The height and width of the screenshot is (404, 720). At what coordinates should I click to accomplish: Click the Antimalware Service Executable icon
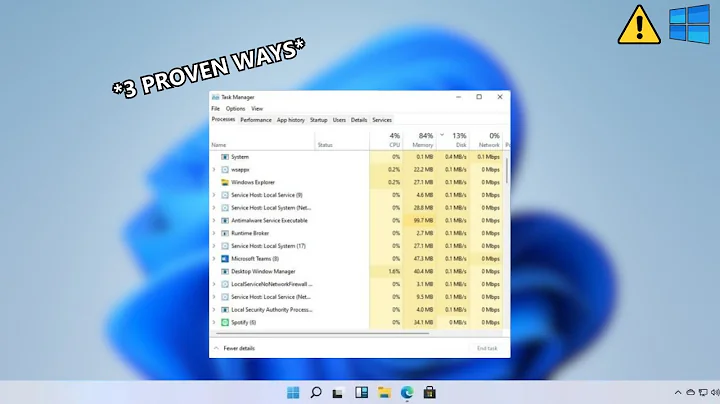click(x=225, y=221)
